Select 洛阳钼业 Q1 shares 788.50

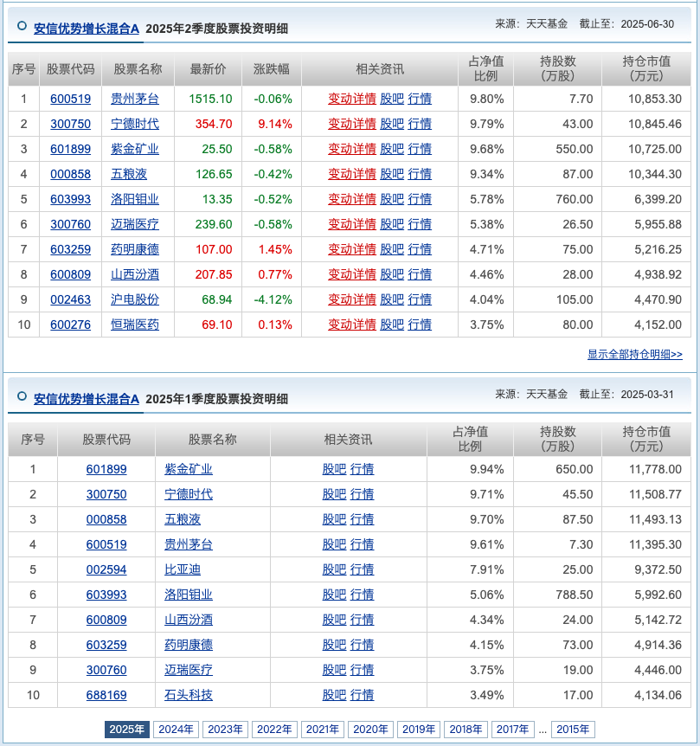tap(575, 595)
